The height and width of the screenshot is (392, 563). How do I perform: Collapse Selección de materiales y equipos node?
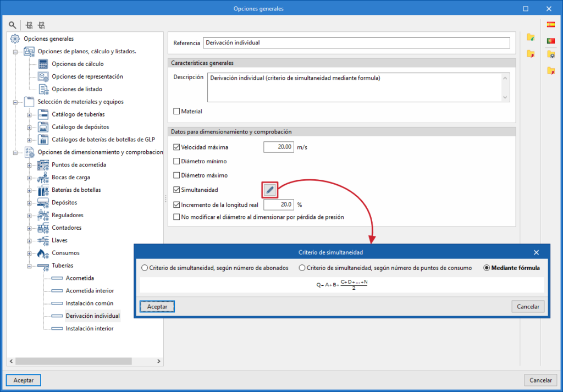point(15,102)
